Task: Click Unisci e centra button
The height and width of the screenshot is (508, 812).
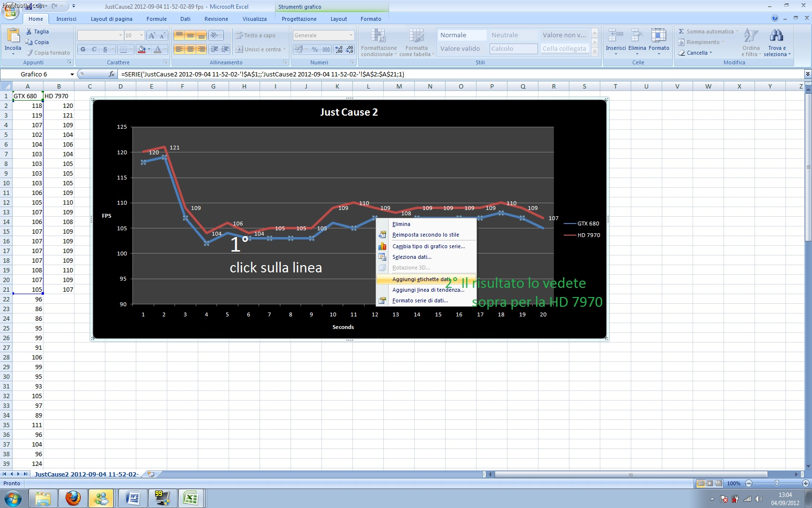Action: pyautogui.click(x=261, y=49)
